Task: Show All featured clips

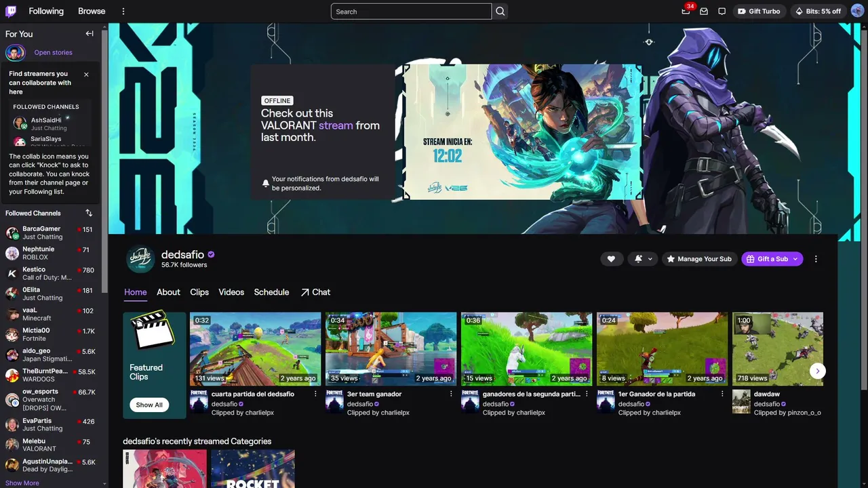Action: (x=149, y=405)
